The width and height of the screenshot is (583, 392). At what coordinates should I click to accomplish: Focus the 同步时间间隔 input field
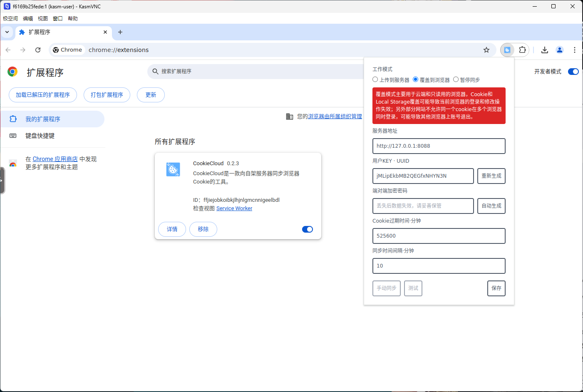tap(439, 266)
